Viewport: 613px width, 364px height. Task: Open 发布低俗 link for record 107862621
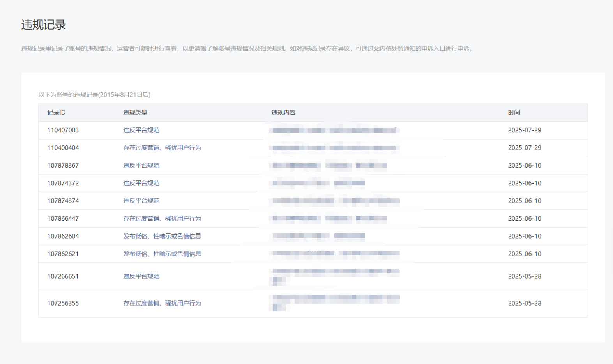(x=162, y=254)
